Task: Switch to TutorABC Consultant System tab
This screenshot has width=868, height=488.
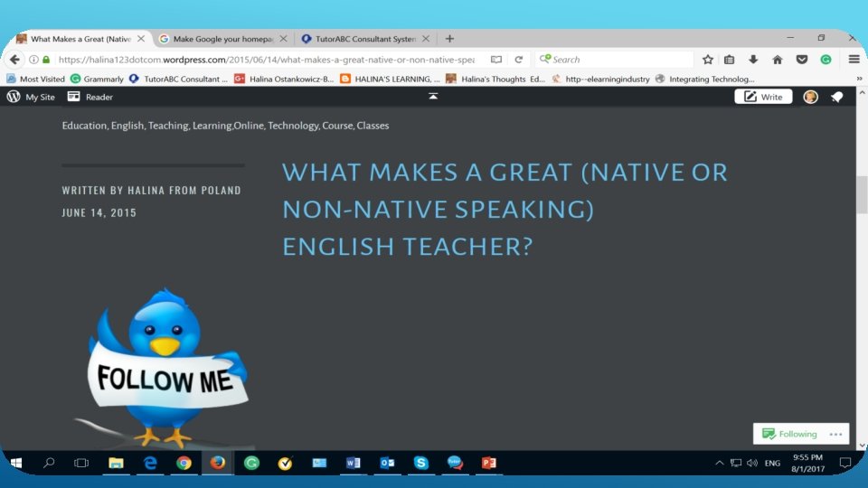Action: 365,39
